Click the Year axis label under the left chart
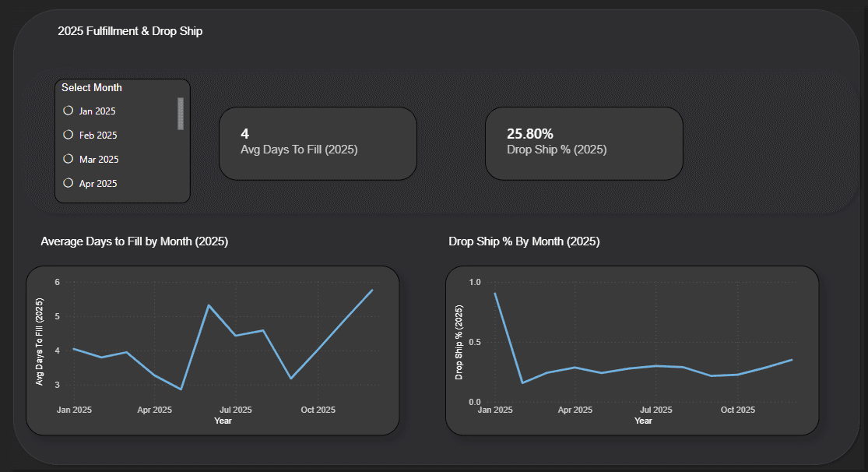The width and height of the screenshot is (868, 472). pyautogui.click(x=223, y=421)
